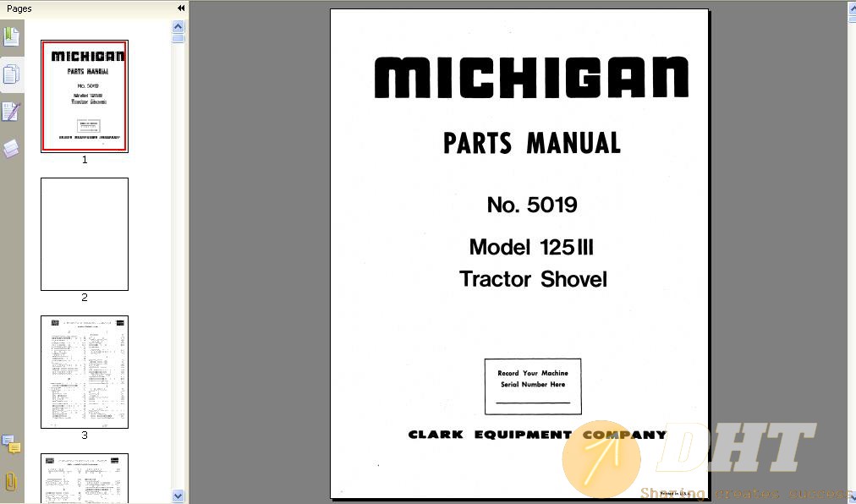
Task: Open the Bookmarks panel icon
Action: pyautogui.click(x=12, y=36)
